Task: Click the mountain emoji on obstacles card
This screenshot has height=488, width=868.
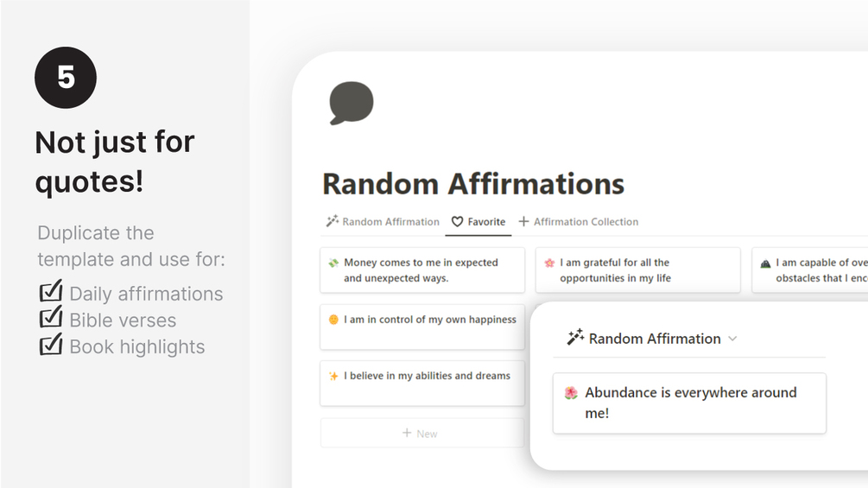Action: pyautogui.click(x=765, y=263)
